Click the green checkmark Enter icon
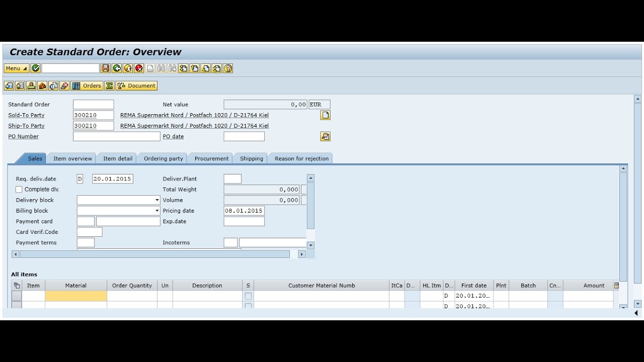 (x=36, y=68)
